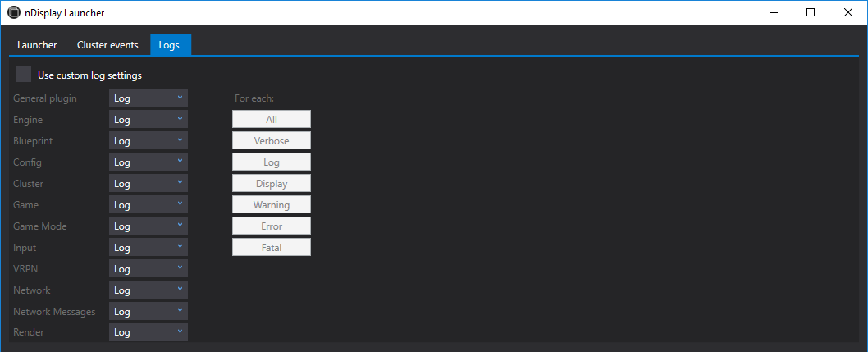Screen dimensions: 868x352
Task: Open the Game Mode log dropdown
Action: tap(148, 226)
